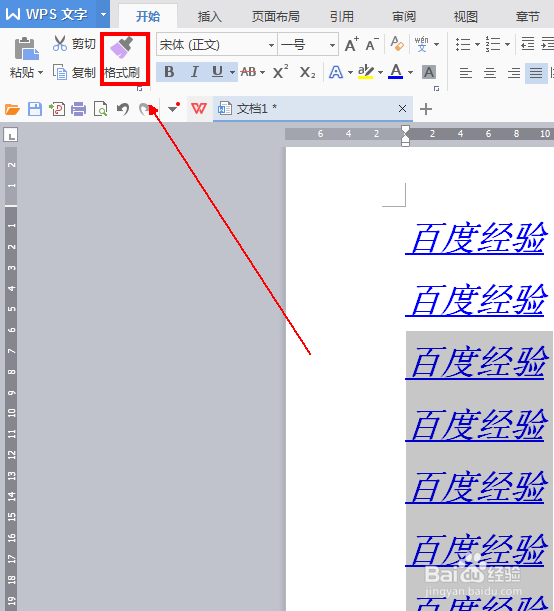Increase font size with A+ icon
The image size is (554, 611).
tap(351, 45)
